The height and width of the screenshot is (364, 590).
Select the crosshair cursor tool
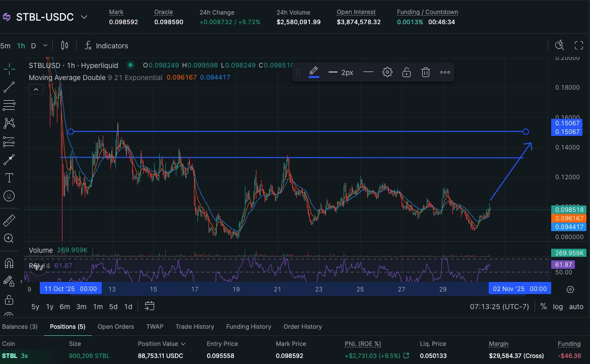[x=9, y=69]
